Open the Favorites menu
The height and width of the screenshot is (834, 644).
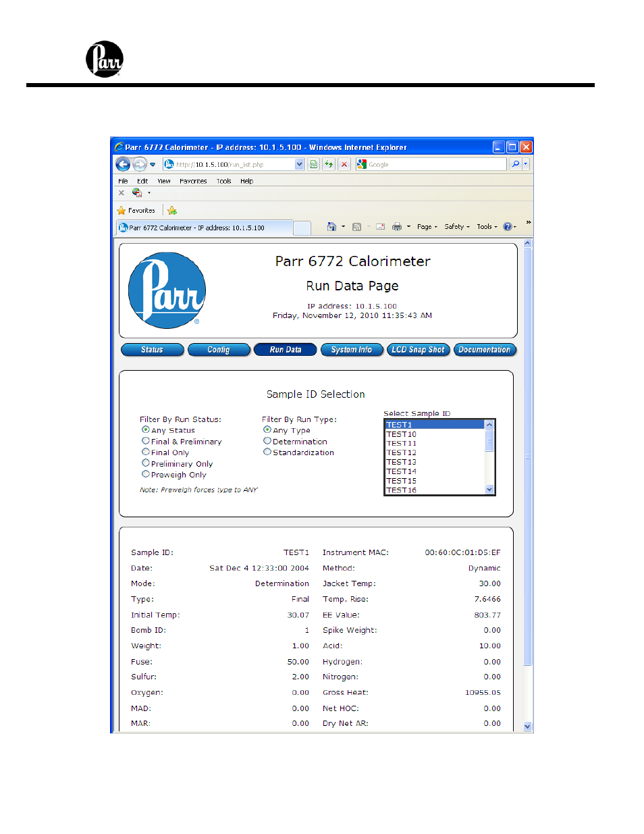(193, 181)
